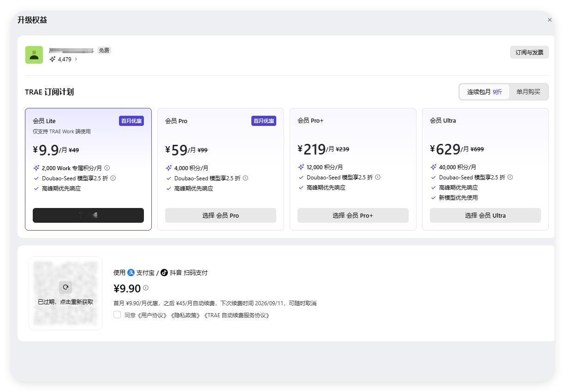Click sparkle icon next to 2,000 Work 专属积分
This screenshot has width=565, height=392.
[x=36, y=168]
